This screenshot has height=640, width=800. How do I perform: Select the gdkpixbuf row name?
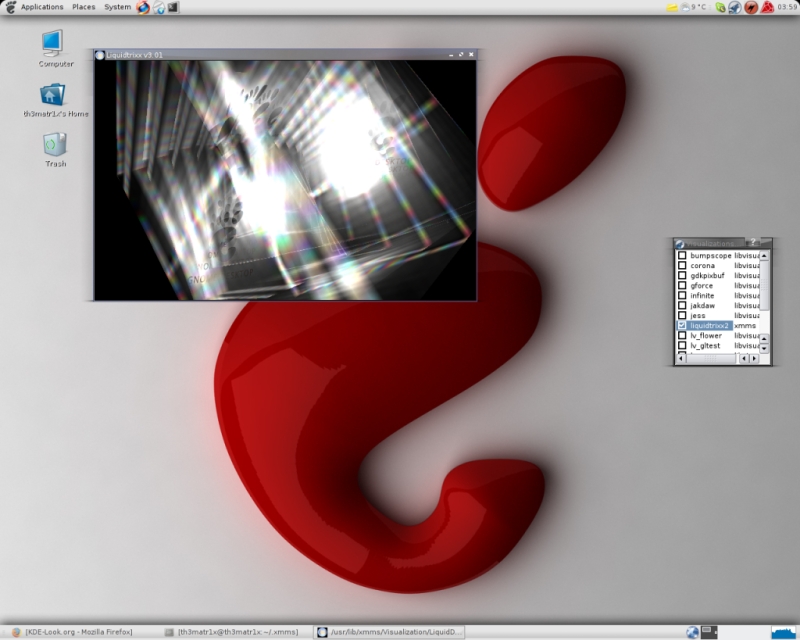pyautogui.click(x=707, y=276)
